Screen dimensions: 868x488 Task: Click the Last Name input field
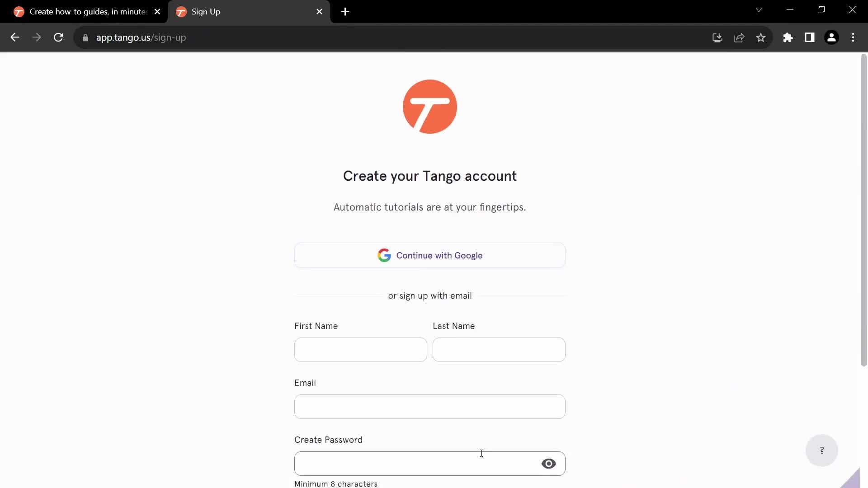499,350
